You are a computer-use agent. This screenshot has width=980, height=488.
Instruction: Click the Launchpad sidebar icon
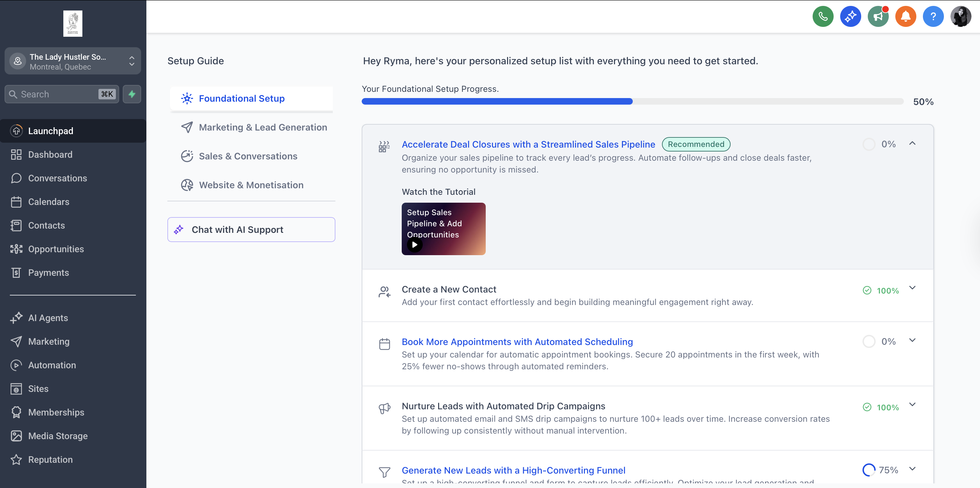(16, 131)
